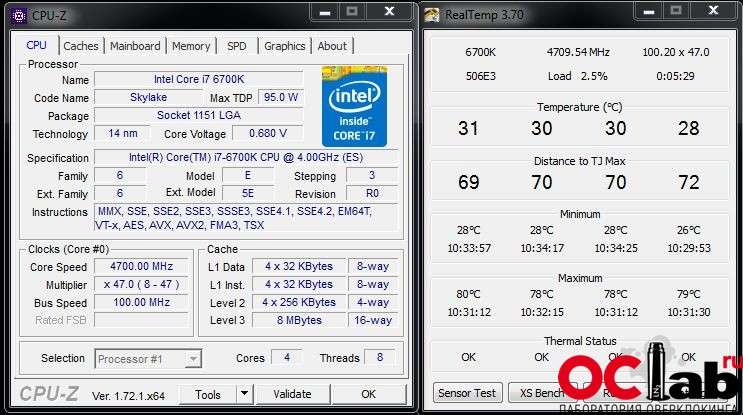Click the XS Bench button in RealTemp
The image size is (743, 415).
(542, 393)
